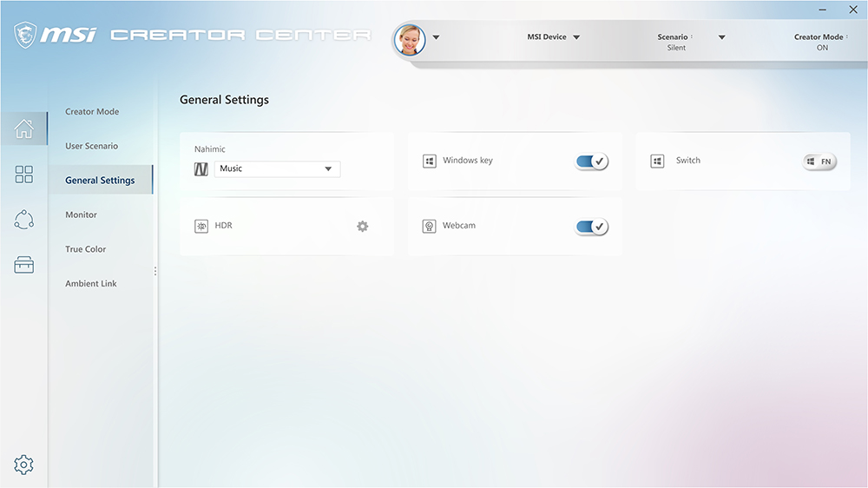Click the Nahimic logo icon

click(201, 169)
